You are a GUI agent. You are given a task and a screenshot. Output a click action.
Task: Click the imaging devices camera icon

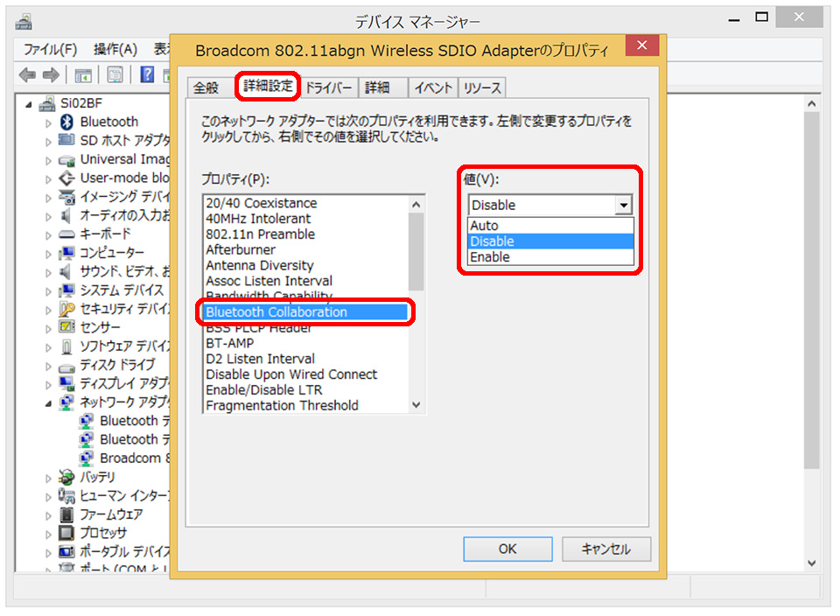[66, 197]
